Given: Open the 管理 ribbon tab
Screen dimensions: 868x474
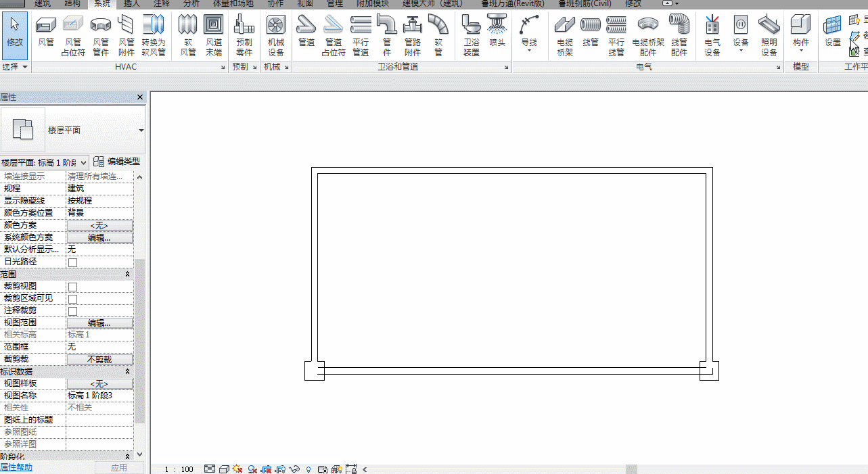Looking at the screenshot, I should point(335,4).
